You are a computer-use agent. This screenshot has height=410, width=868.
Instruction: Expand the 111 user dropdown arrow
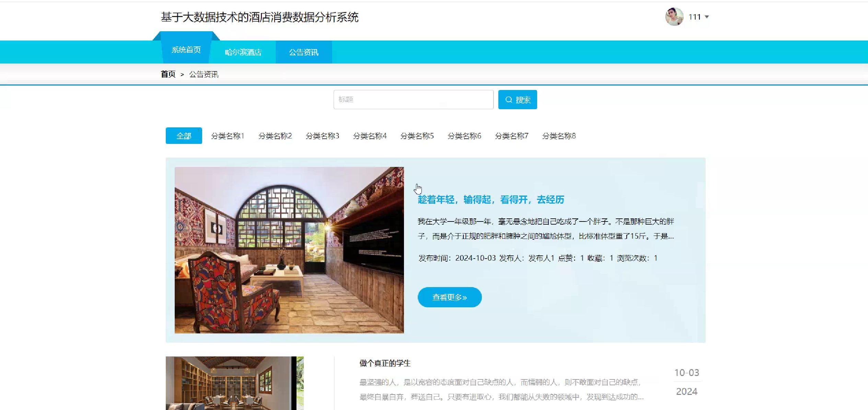click(707, 17)
